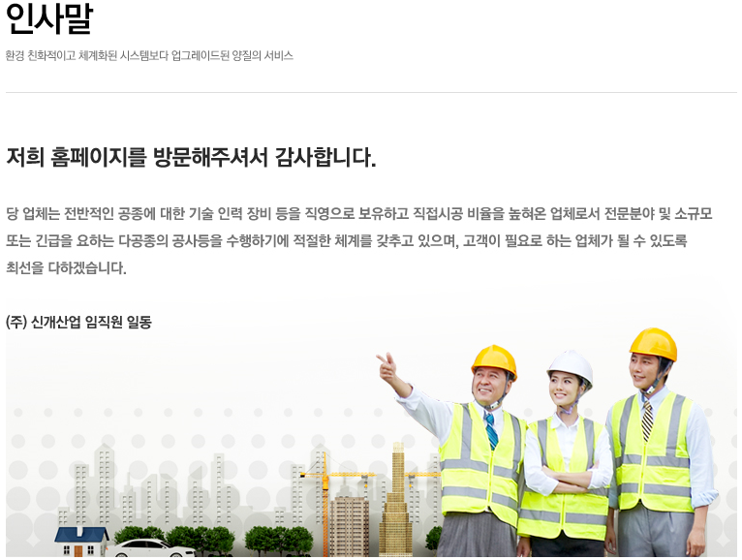Viewport: 742px width, 560px height.
Task: Click the yellow hard hat on the rightmost man
Action: point(654,343)
